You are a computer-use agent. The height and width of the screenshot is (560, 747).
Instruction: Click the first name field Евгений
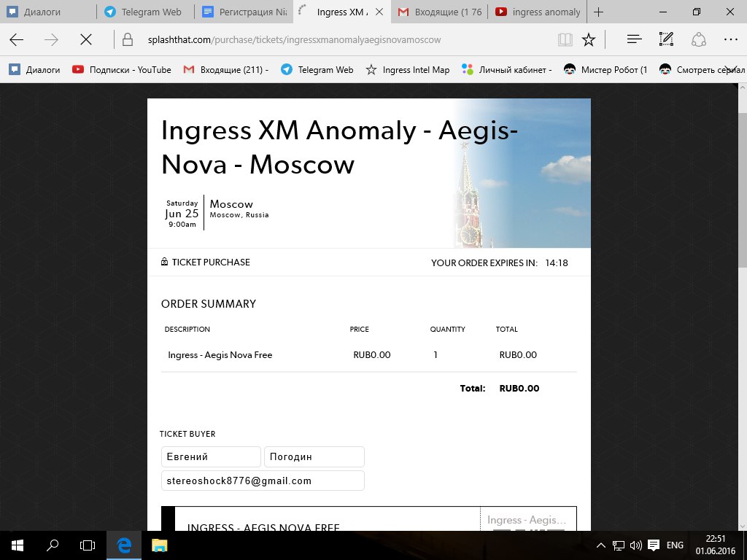[211, 456]
